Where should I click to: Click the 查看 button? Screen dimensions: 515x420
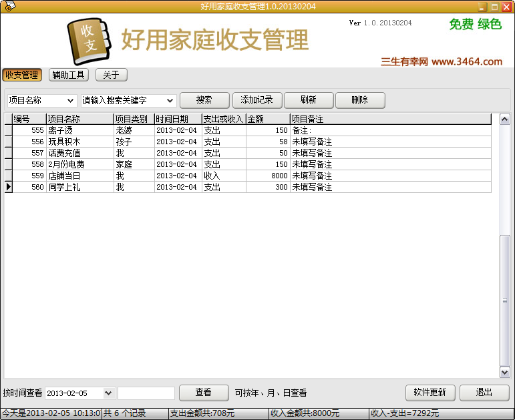(204, 393)
